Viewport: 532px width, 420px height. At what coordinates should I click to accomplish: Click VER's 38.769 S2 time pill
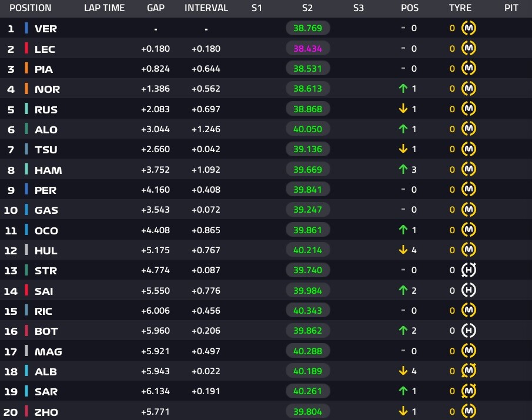[x=307, y=28]
